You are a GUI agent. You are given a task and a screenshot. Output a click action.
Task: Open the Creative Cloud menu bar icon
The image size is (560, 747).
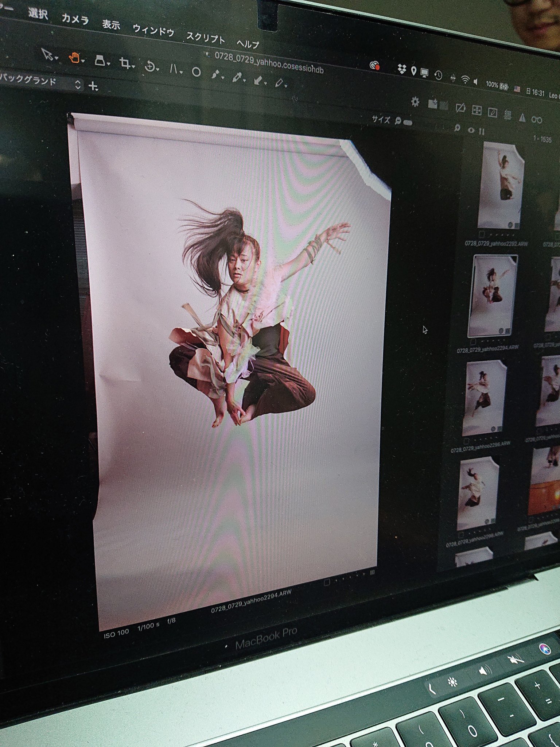pyautogui.click(x=374, y=66)
